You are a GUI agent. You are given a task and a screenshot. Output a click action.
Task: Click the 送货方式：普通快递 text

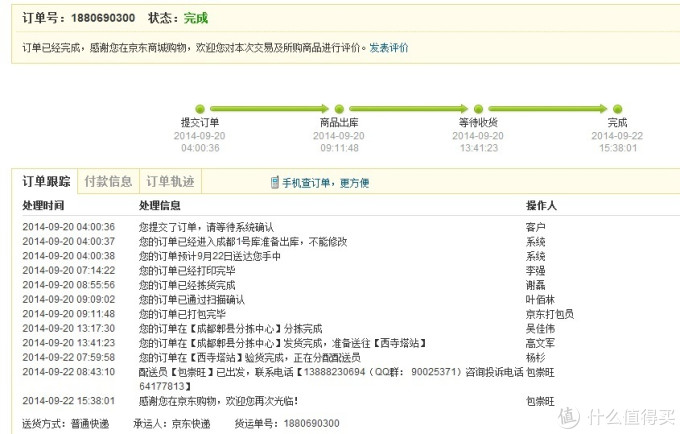(x=65, y=424)
